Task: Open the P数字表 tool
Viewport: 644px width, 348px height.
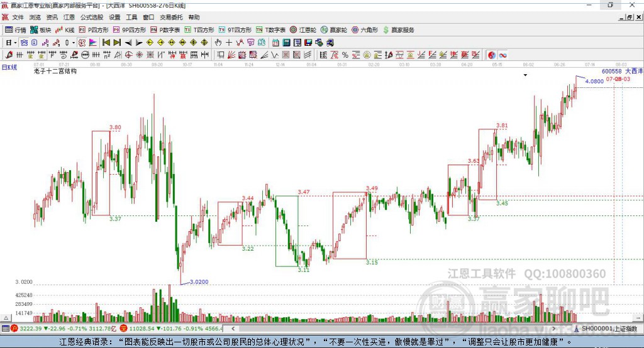Action: pos(165,30)
